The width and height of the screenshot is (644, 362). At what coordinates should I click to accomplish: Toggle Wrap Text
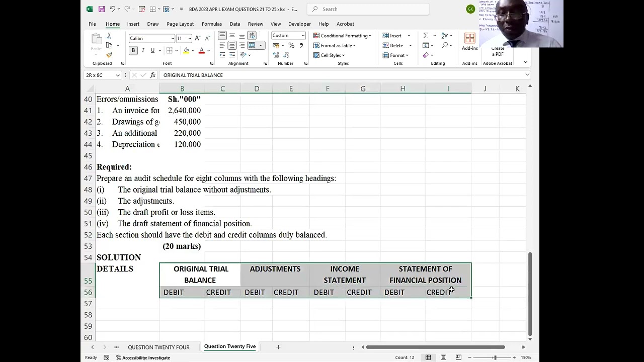(x=252, y=35)
